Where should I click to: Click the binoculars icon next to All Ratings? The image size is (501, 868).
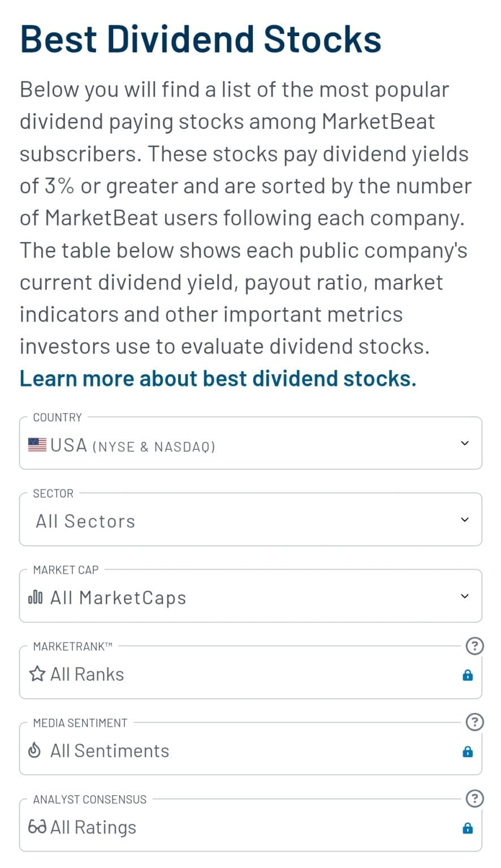tap(36, 827)
